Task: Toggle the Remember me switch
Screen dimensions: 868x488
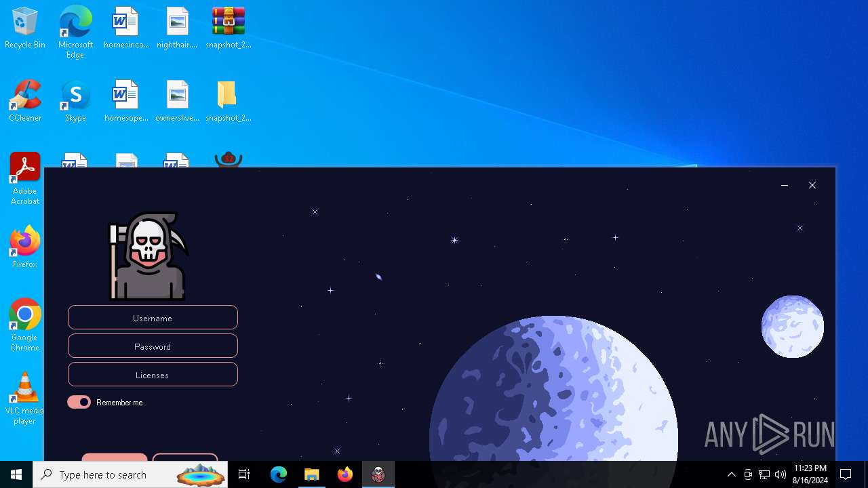Action: tap(79, 402)
